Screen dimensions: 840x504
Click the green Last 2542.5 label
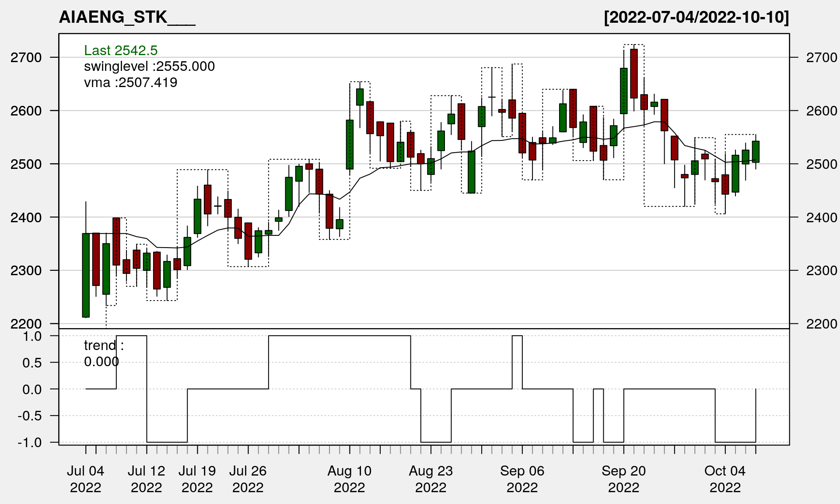click(121, 50)
